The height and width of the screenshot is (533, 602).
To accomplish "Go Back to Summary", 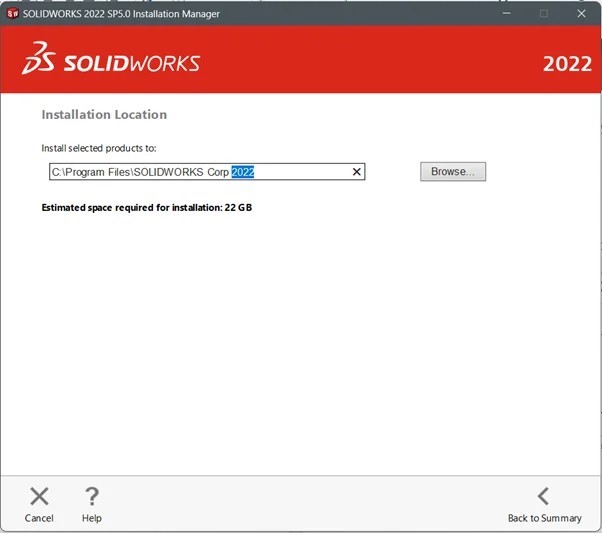I will click(544, 505).
